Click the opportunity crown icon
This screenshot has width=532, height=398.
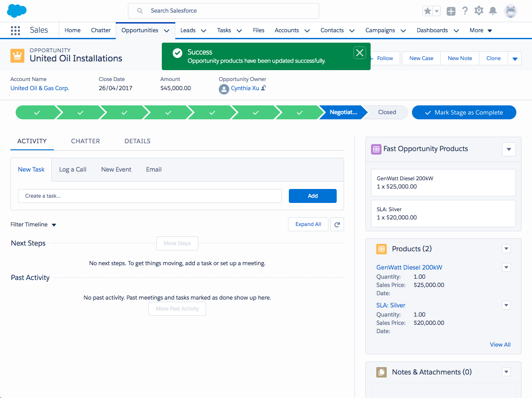(x=17, y=56)
